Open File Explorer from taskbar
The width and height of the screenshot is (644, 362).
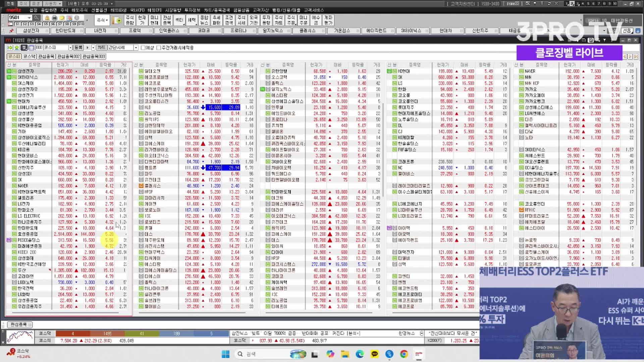tap(345, 354)
